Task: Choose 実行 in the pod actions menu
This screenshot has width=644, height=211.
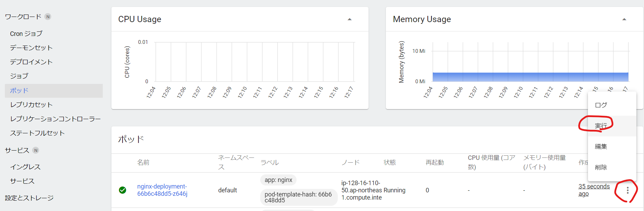Action: (601, 126)
